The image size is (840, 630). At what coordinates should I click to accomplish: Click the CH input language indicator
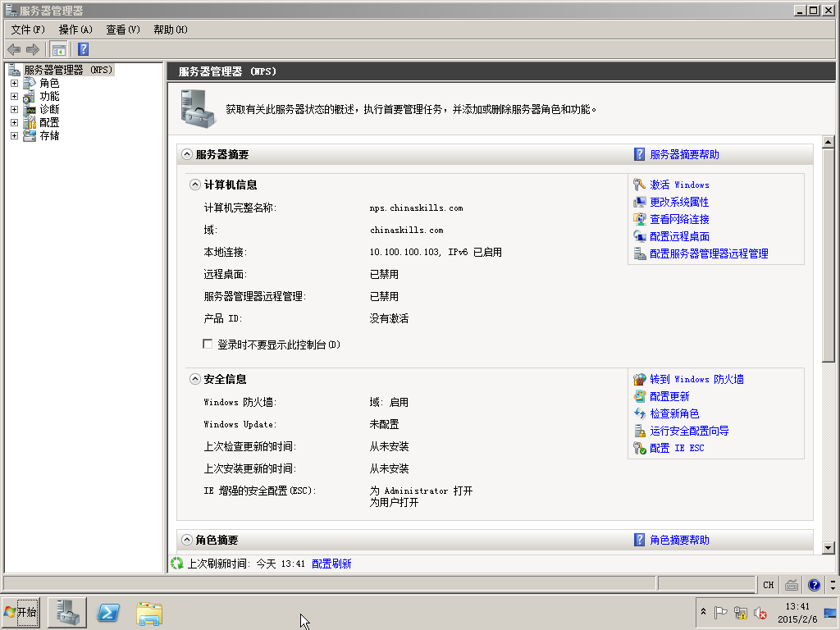coord(768,585)
